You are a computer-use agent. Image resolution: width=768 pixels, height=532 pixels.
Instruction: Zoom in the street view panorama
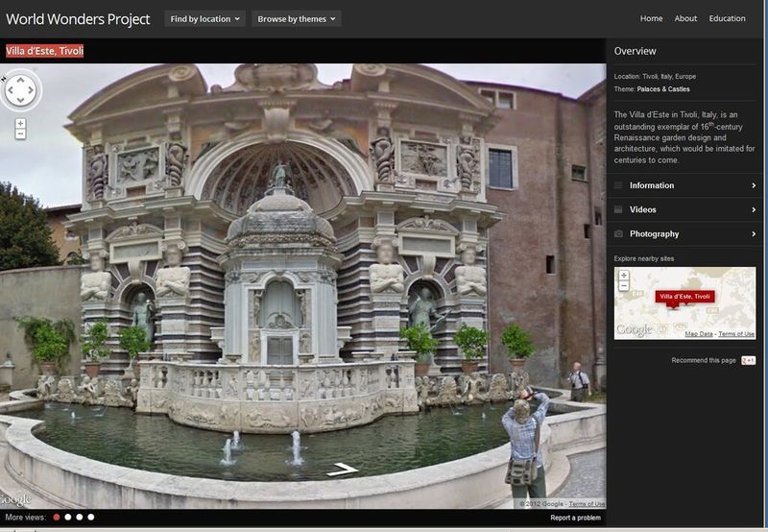20,123
